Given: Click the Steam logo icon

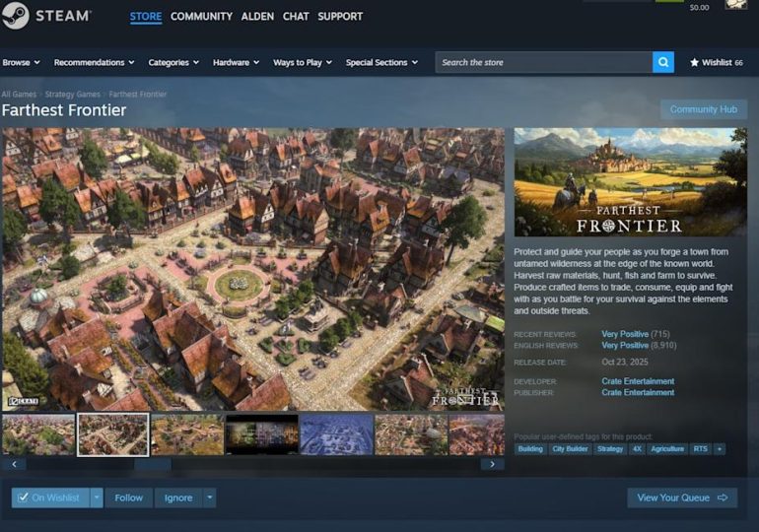Looking at the screenshot, I should [x=16, y=16].
